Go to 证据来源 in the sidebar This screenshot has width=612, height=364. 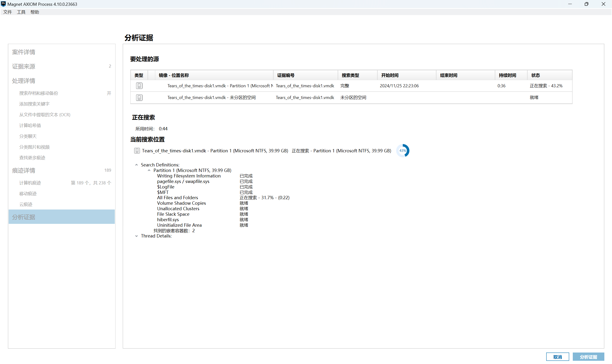point(23,66)
